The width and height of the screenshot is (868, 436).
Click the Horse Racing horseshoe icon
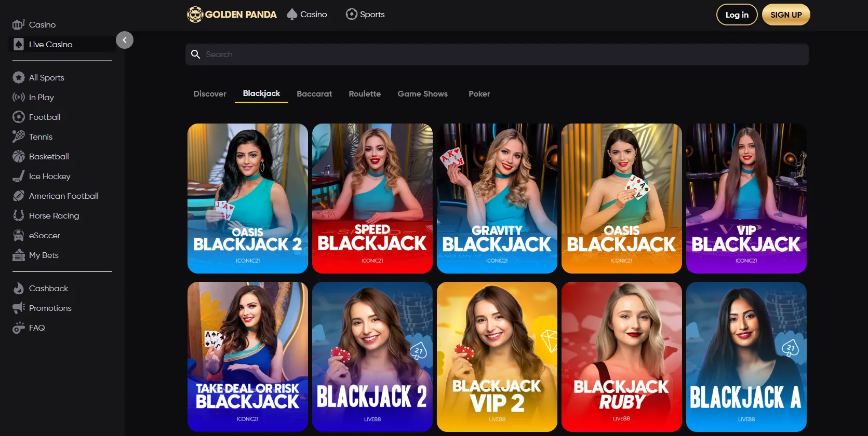pos(19,215)
